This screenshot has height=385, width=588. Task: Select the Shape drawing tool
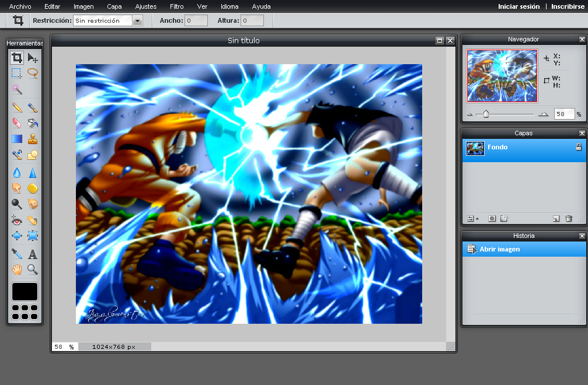[33, 155]
